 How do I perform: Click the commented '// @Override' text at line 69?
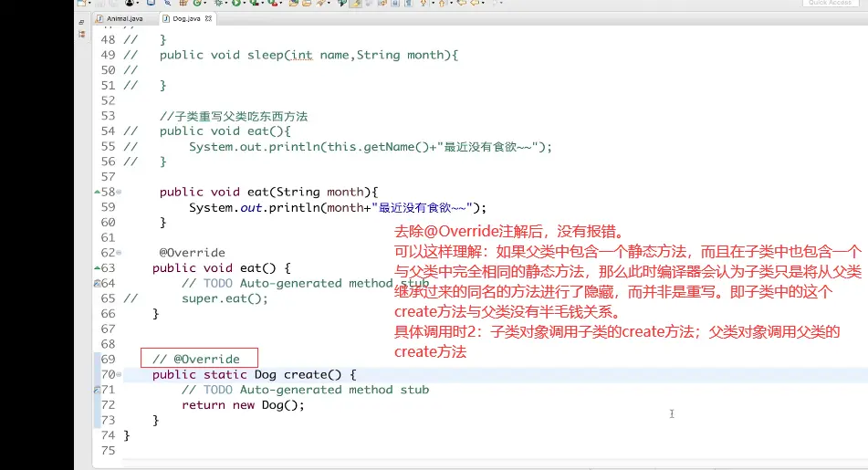tap(196, 360)
